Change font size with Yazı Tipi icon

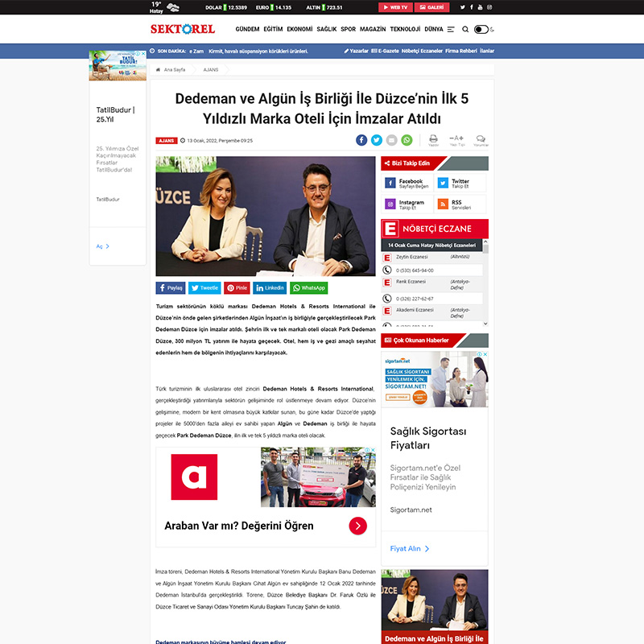tap(457, 139)
